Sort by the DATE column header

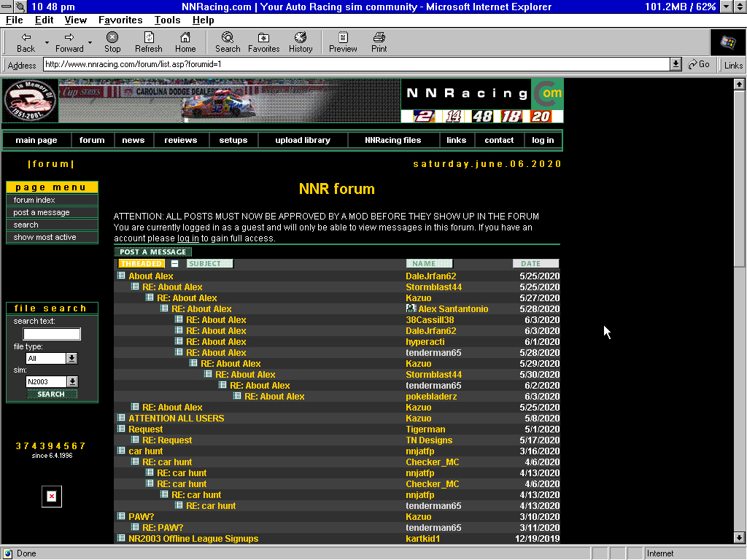(535, 263)
